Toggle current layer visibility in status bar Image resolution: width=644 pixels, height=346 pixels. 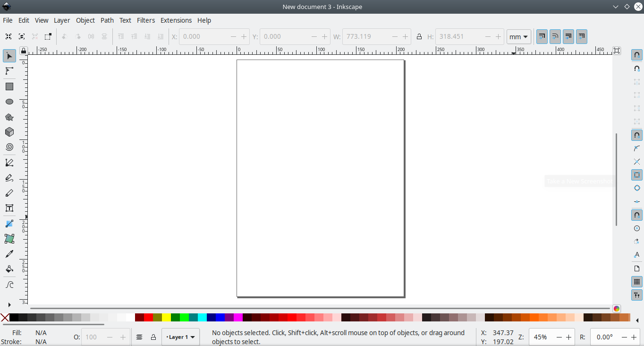139,337
